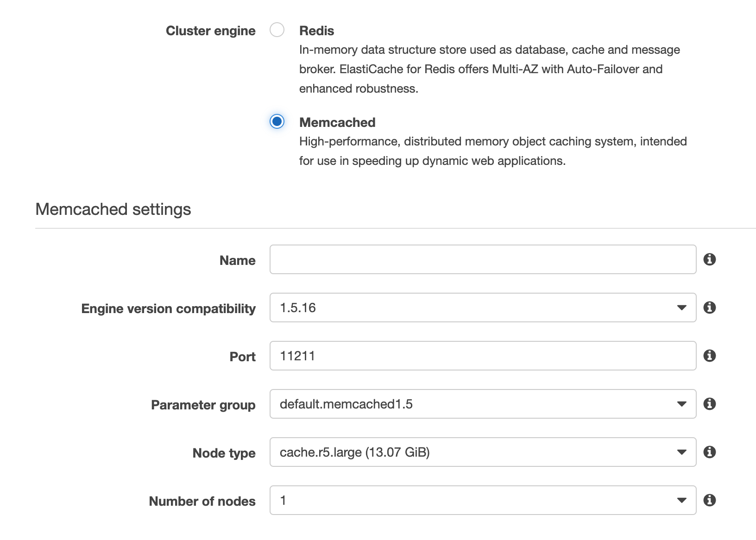Click the Cluster engine label
Image resolution: width=756 pixels, height=540 pixels.
click(x=210, y=31)
